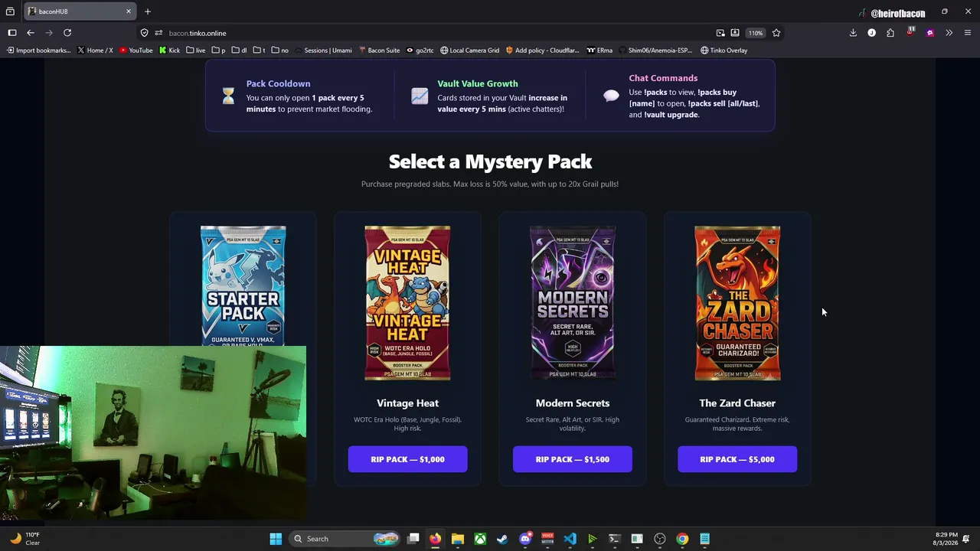The height and width of the screenshot is (551, 980).
Task: Click the 'Select a Mystery Pack' heading
Action: click(x=490, y=161)
